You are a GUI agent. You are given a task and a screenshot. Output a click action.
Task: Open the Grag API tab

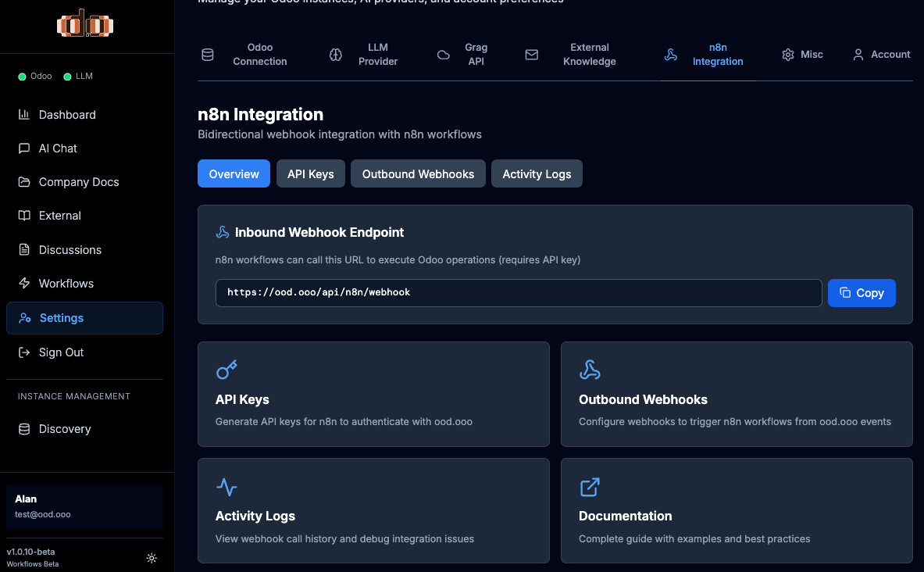click(x=462, y=55)
